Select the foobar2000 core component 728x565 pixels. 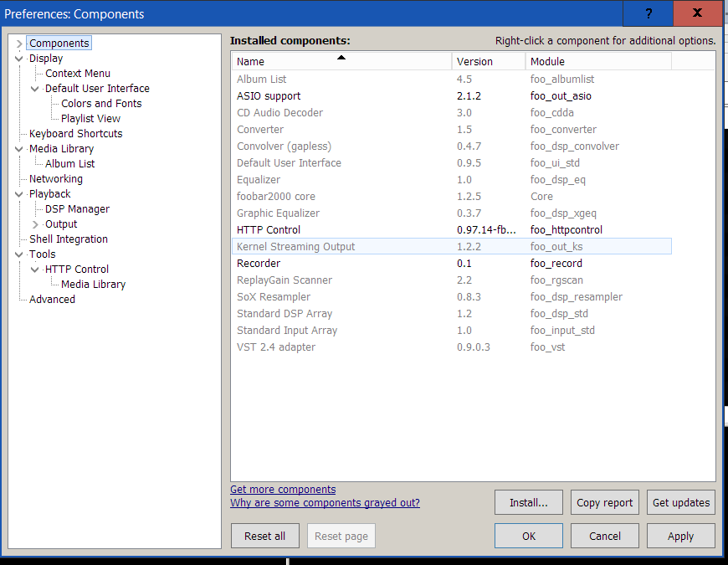[x=452, y=197]
